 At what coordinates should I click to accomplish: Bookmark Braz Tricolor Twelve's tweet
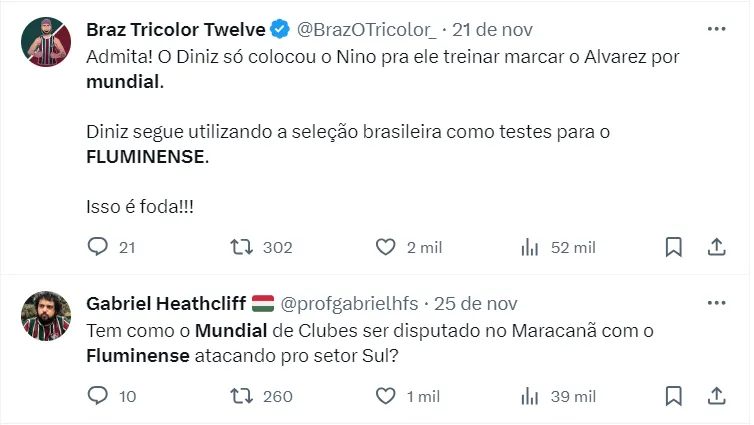tap(674, 247)
